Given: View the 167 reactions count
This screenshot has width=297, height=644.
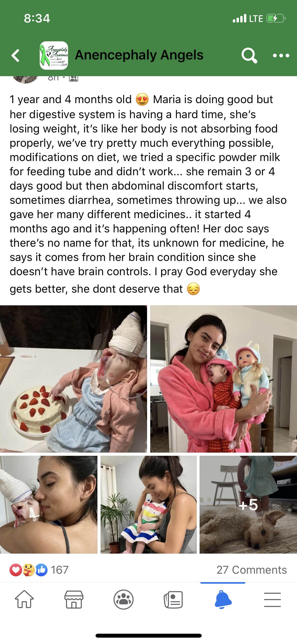Looking at the screenshot, I should point(60,570).
